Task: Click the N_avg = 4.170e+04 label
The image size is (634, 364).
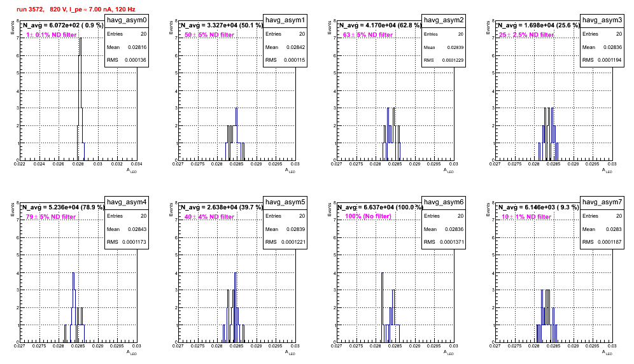Action: (379, 25)
